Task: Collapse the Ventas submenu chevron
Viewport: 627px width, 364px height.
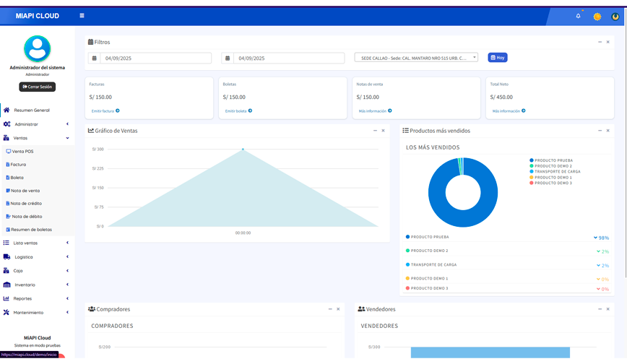Action: pyautogui.click(x=67, y=138)
